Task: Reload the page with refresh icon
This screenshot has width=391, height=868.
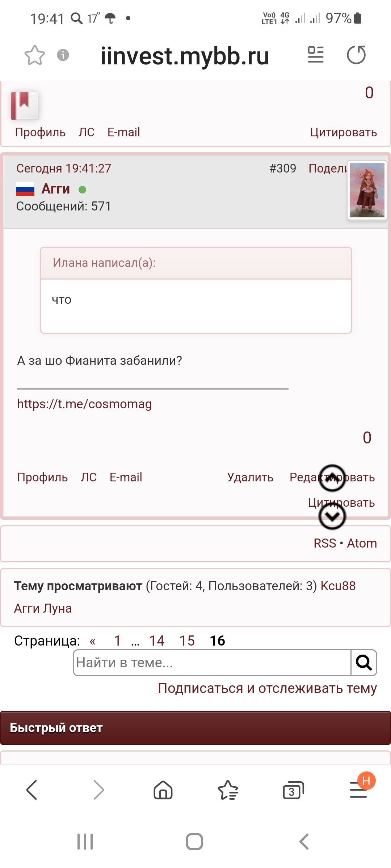Action: [x=356, y=55]
